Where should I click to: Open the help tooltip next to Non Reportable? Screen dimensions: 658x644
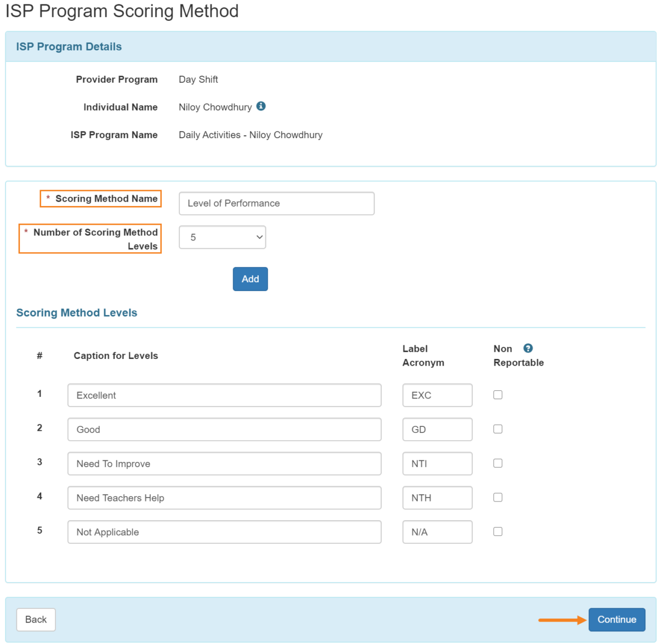pyautogui.click(x=528, y=348)
